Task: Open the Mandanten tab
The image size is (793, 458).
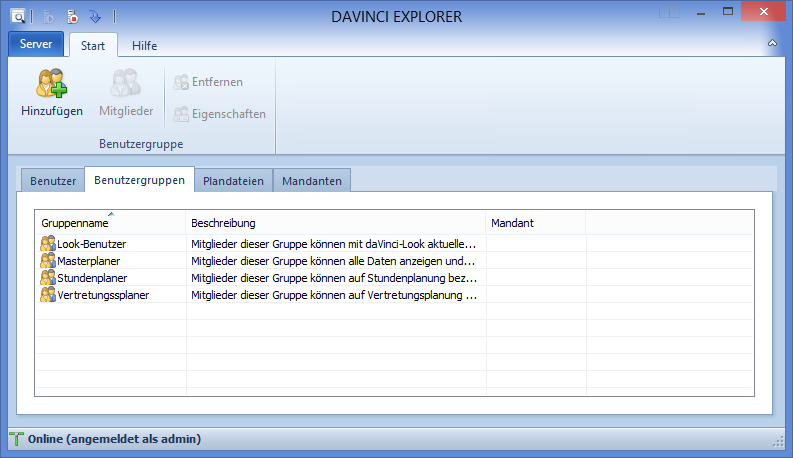Action: pos(312,180)
